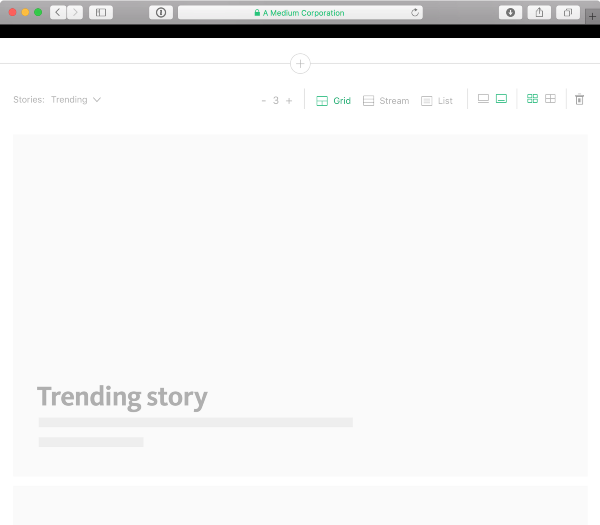Viewport: 600px width, 525px height.
Task: Increase story count with plus
Action: [x=289, y=101]
